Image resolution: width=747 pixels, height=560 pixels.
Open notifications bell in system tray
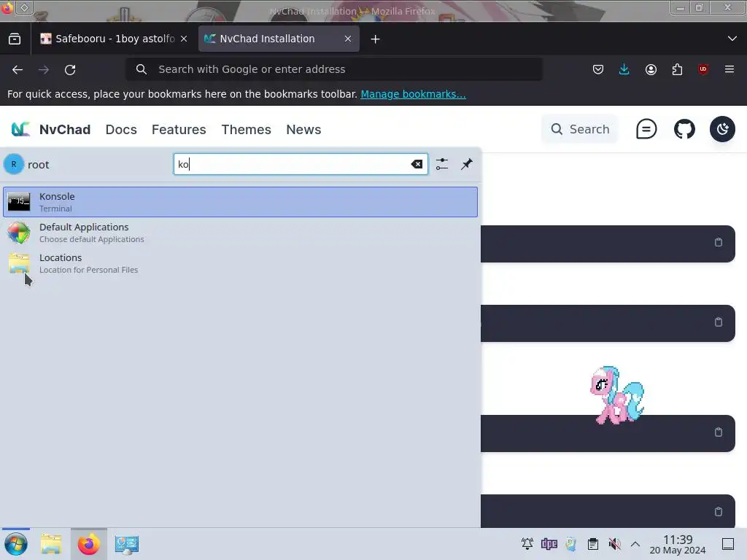tap(527, 543)
